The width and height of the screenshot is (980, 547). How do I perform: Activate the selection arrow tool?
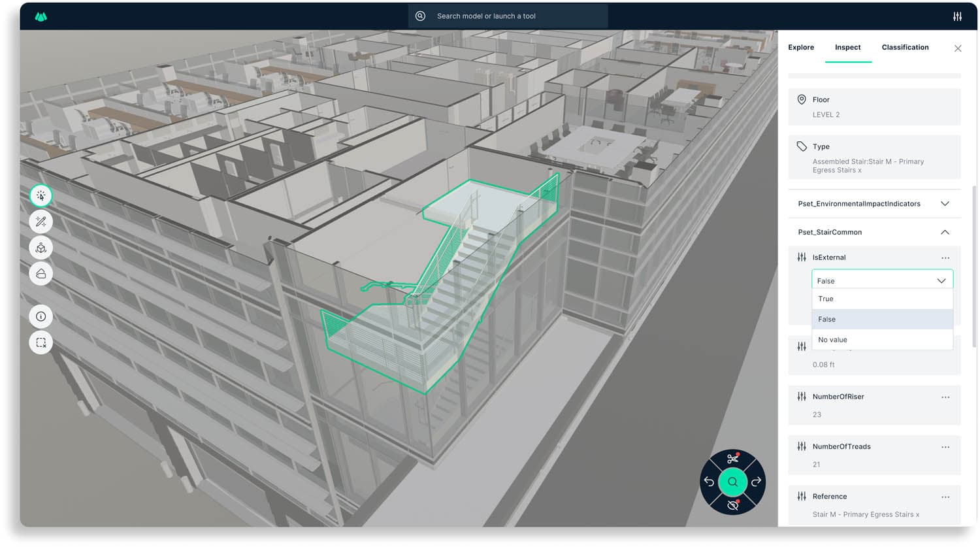point(41,195)
